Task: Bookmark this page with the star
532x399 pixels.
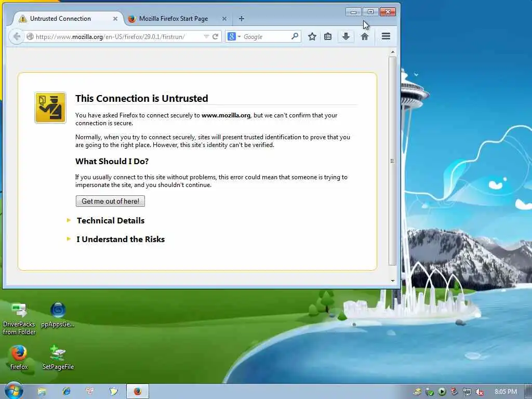Action: pyautogui.click(x=312, y=36)
